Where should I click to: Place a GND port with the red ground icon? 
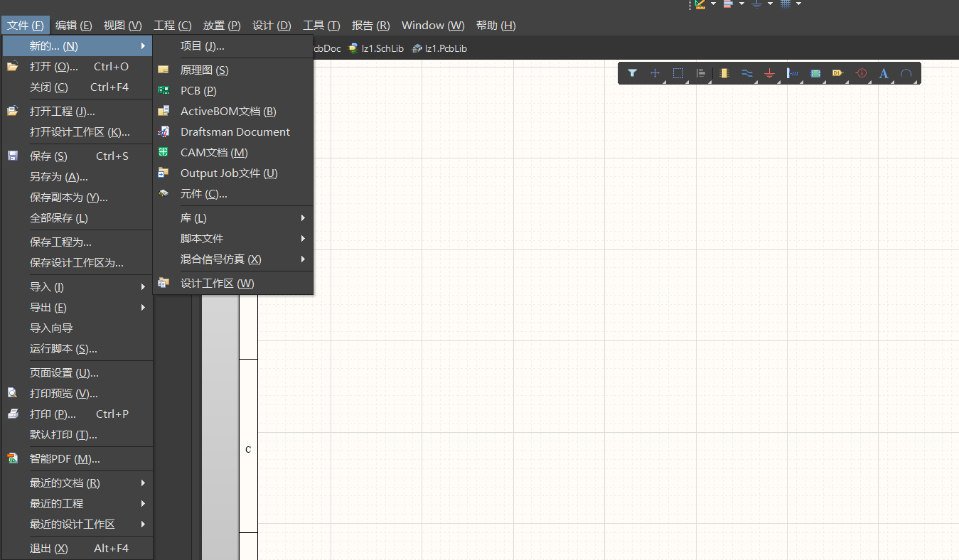(769, 73)
